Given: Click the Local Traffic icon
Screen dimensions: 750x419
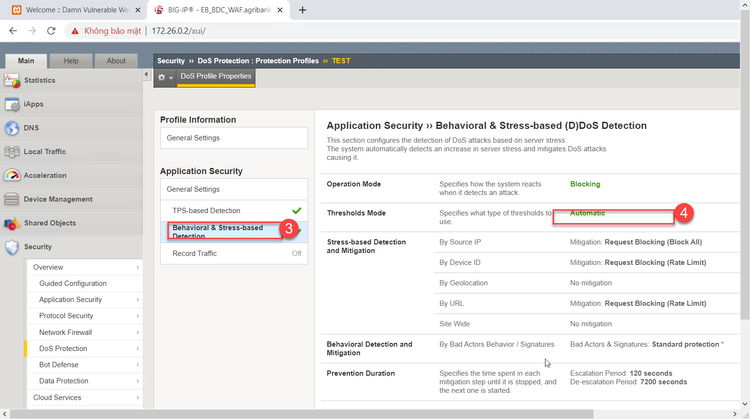Looking at the screenshot, I should coord(12,152).
